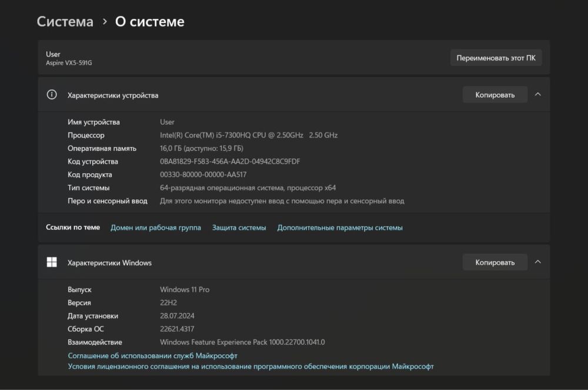Screen dimensions: 588x390
Task: Click the Переименовать этот ПК button
Action: point(496,58)
